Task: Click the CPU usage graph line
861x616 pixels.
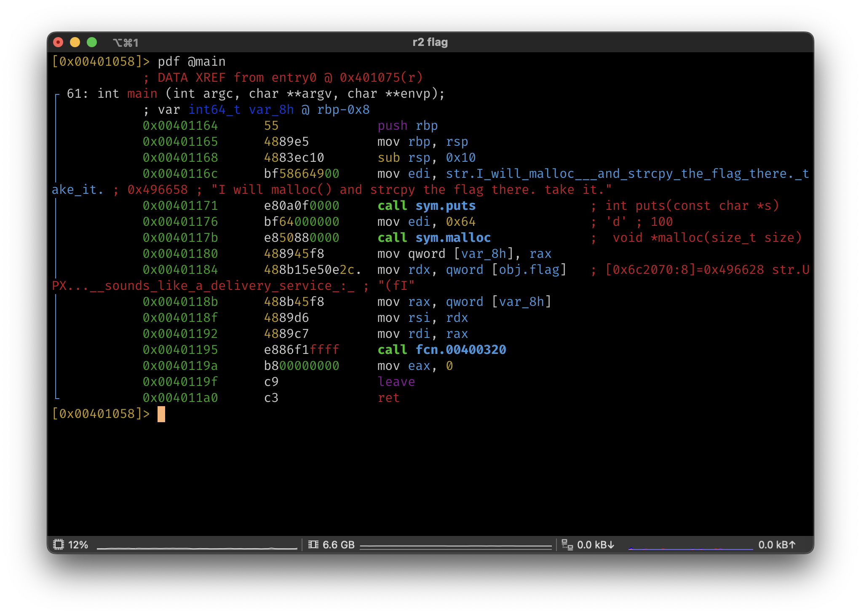Action: (x=197, y=548)
